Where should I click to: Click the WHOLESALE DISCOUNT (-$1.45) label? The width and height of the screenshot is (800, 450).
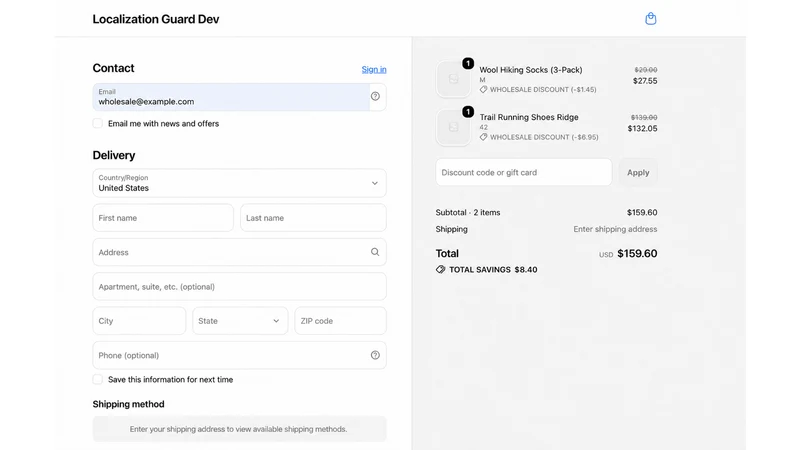543,89
